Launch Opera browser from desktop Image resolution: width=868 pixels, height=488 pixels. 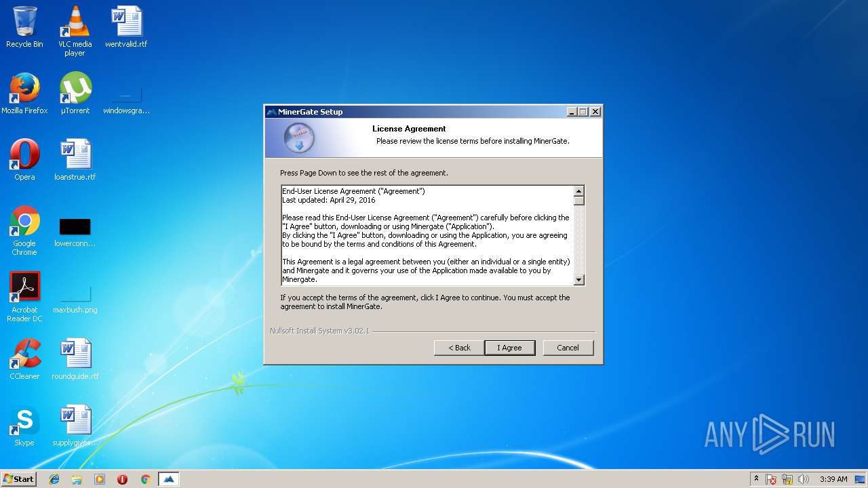point(24,160)
